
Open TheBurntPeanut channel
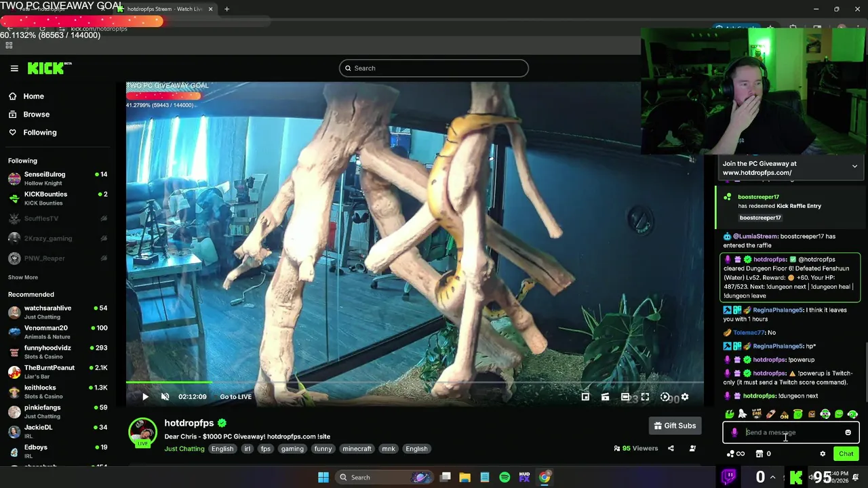[x=58, y=371]
